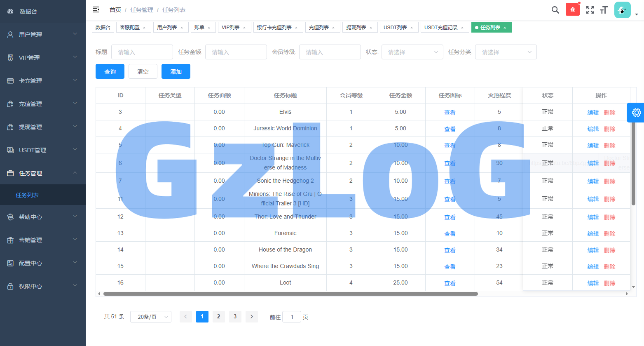
Task: Click the sidebar collapse hamburger icon
Action: click(96, 9)
